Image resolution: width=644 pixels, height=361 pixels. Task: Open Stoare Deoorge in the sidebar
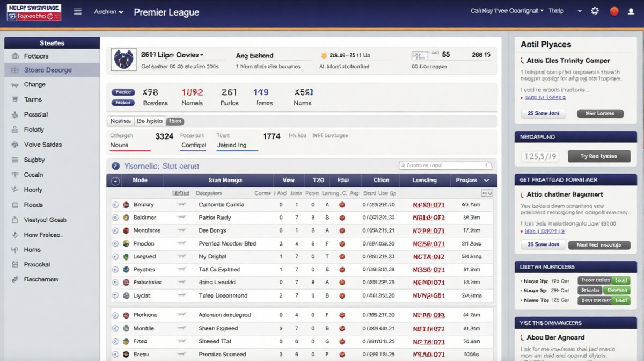coord(52,70)
